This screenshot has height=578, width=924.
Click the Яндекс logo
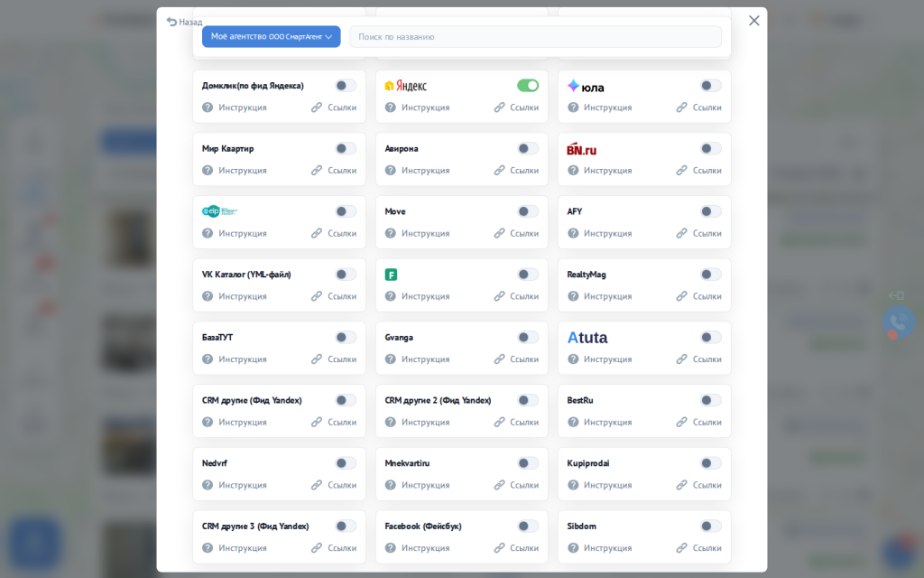[406, 86]
